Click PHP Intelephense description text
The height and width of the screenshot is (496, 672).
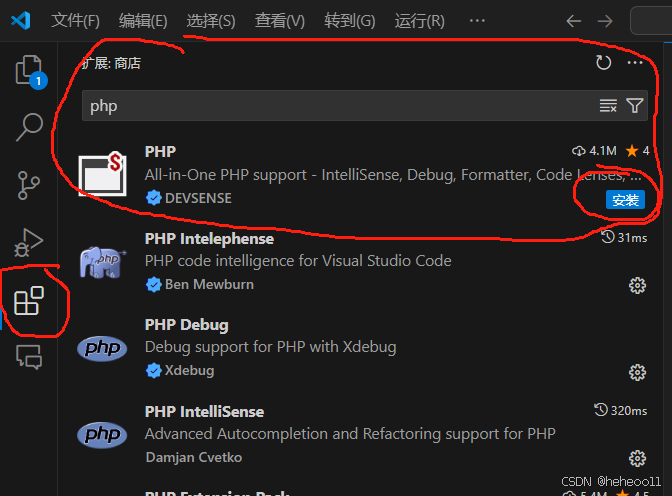pyautogui.click(x=298, y=261)
